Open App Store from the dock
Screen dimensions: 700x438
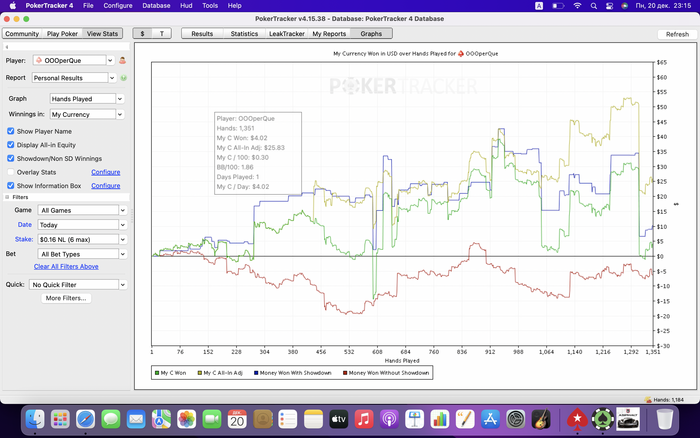pos(491,419)
